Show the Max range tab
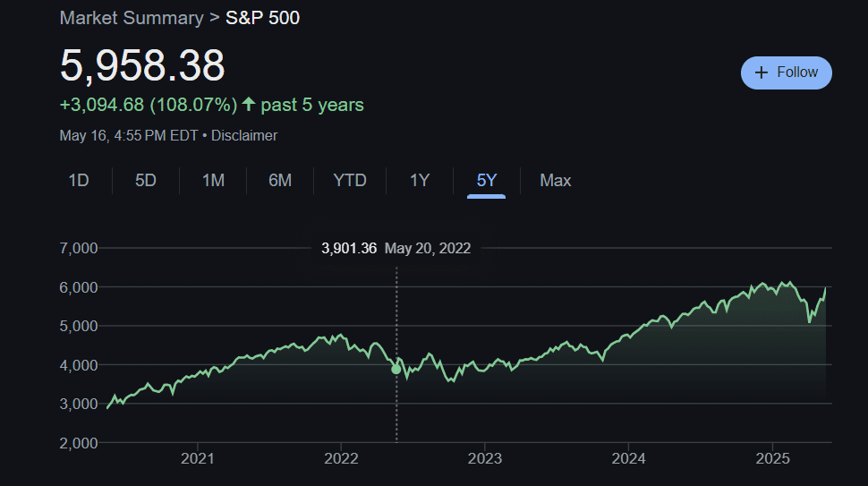 pyautogui.click(x=555, y=181)
